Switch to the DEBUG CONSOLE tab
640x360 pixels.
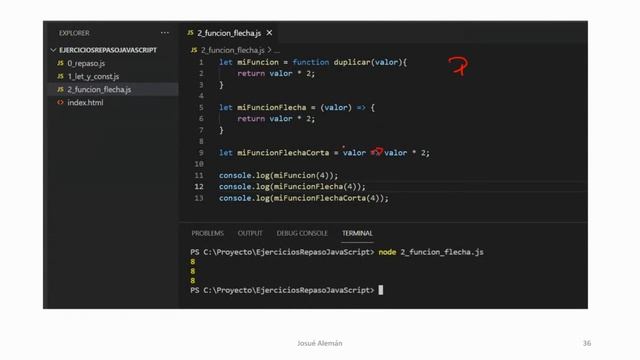coord(302,233)
